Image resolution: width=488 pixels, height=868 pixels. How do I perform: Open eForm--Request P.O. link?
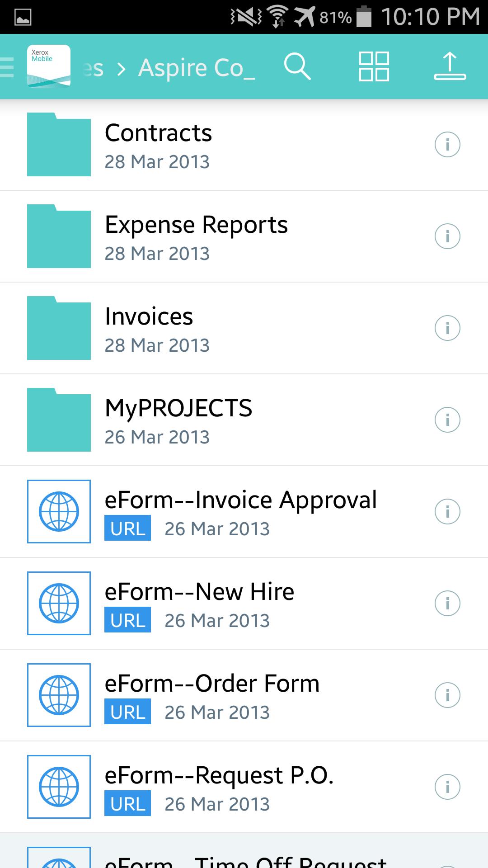[219, 787]
